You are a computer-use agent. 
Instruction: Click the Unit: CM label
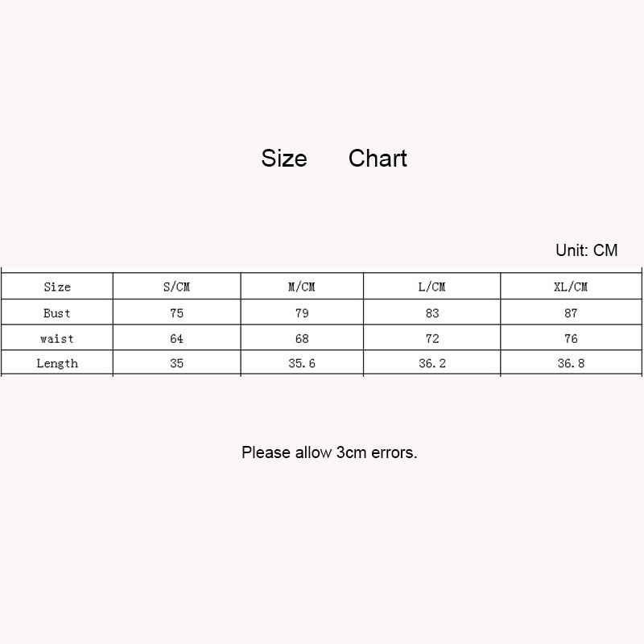[586, 250]
